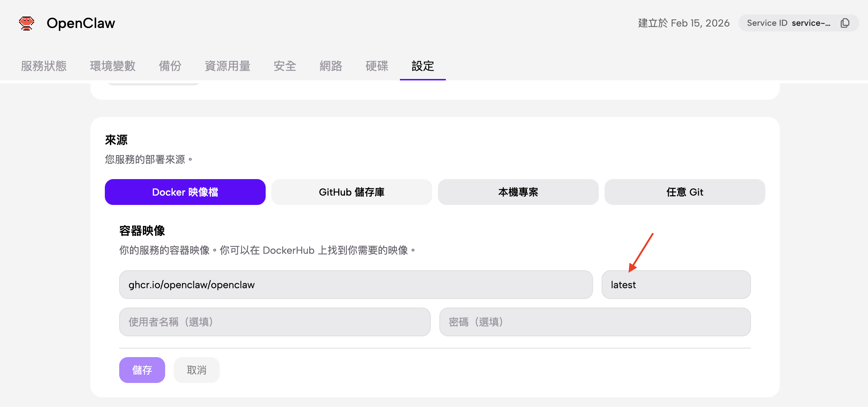Viewport: 868px width, 407px height.
Task: Focus the 使用者名稱 optional username field
Action: point(274,322)
